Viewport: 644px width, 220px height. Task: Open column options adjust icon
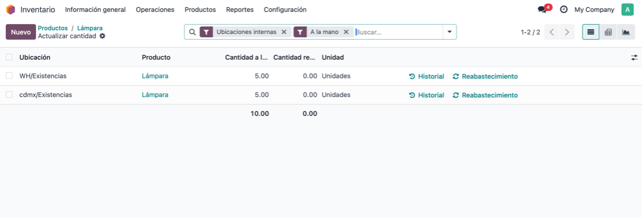[635, 58]
